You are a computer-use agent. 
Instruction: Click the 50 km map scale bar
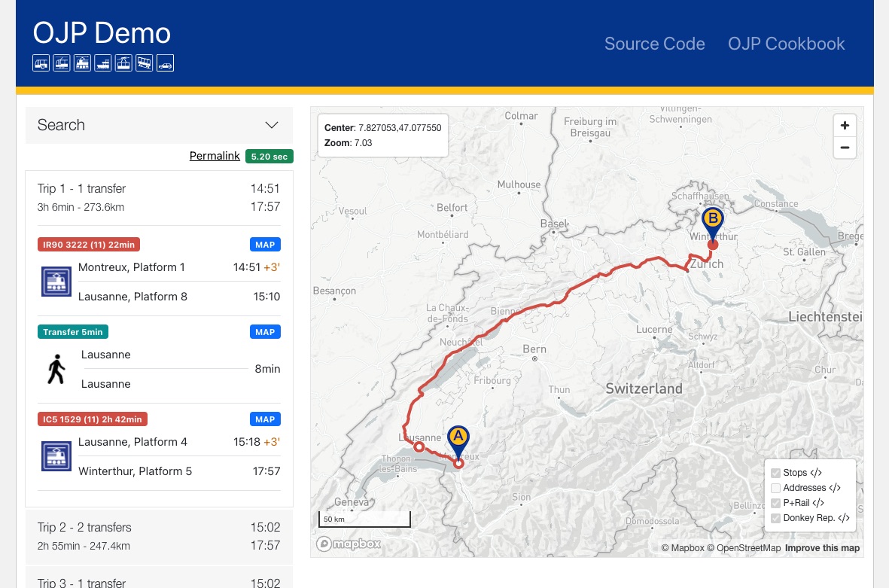[x=364, y=519]
